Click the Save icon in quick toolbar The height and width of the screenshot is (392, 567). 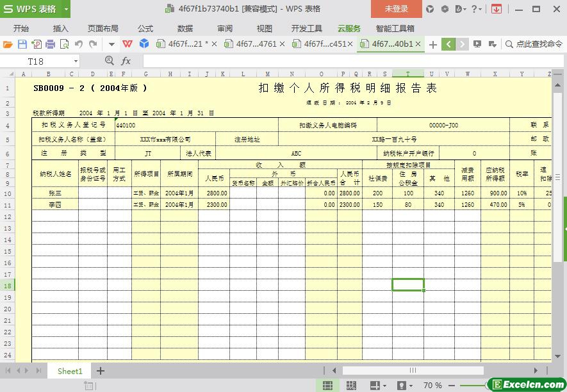22,44
